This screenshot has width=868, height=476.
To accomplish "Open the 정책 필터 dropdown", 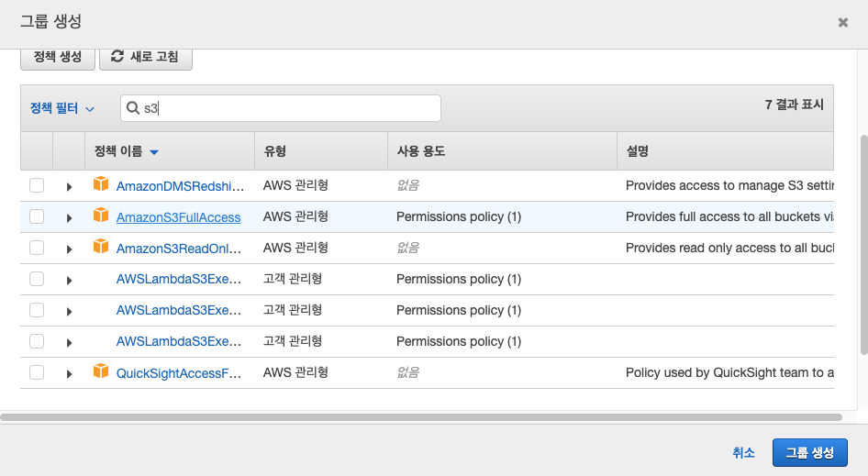I will 62,108.
